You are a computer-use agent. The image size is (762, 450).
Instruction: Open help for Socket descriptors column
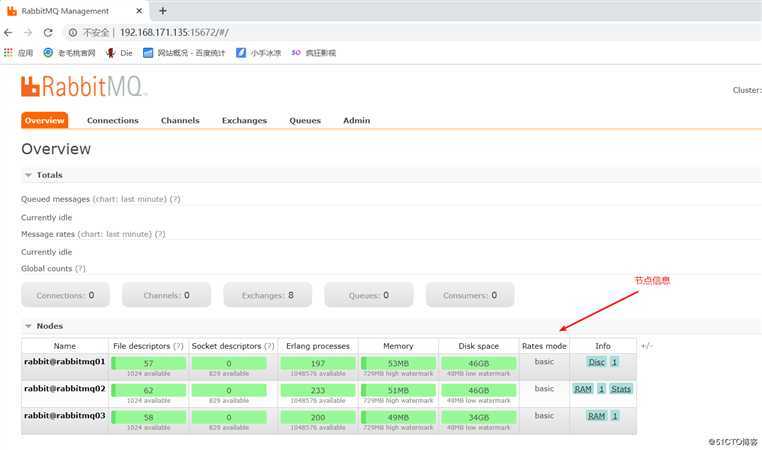(269, 346)
